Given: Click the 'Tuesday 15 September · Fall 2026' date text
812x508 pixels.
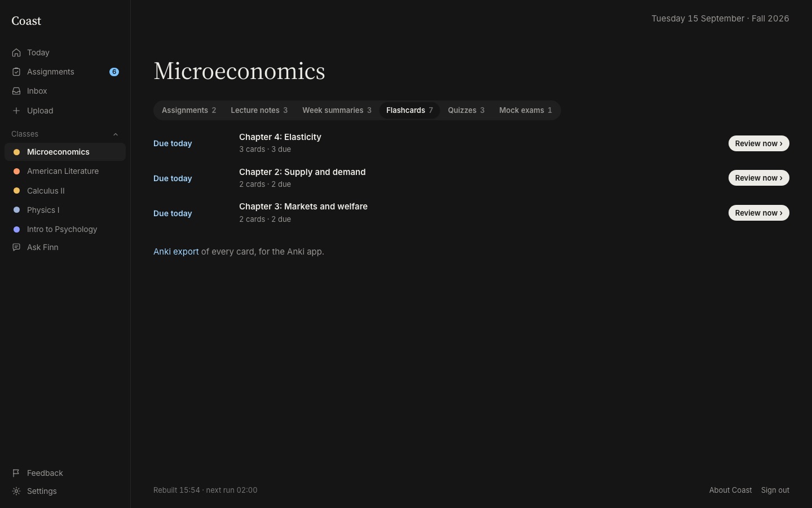Looking at the screenshot, I should point(720,19).
